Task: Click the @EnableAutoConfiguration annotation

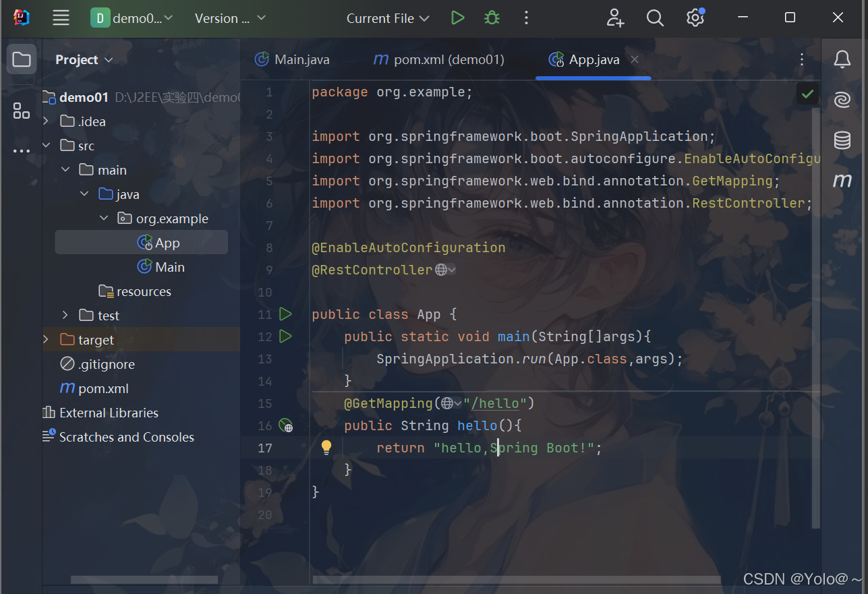Action: [x=409, y=247]
